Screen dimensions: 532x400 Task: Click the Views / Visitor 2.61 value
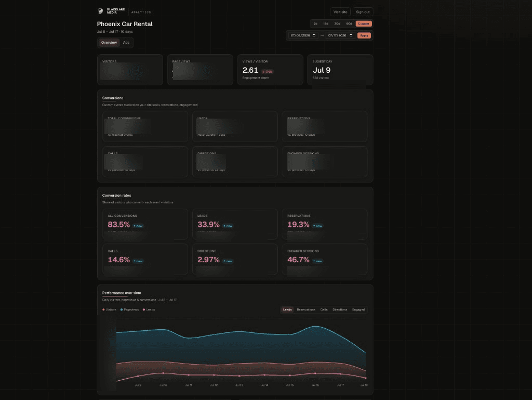coord(250,70)
